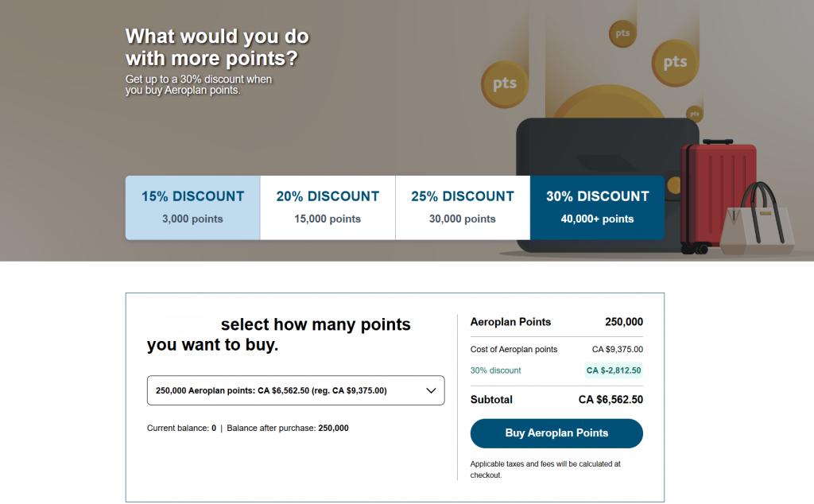Click the applicable taxes and fees note
This screenshot has width=814, height=504.
pos(545,469)
